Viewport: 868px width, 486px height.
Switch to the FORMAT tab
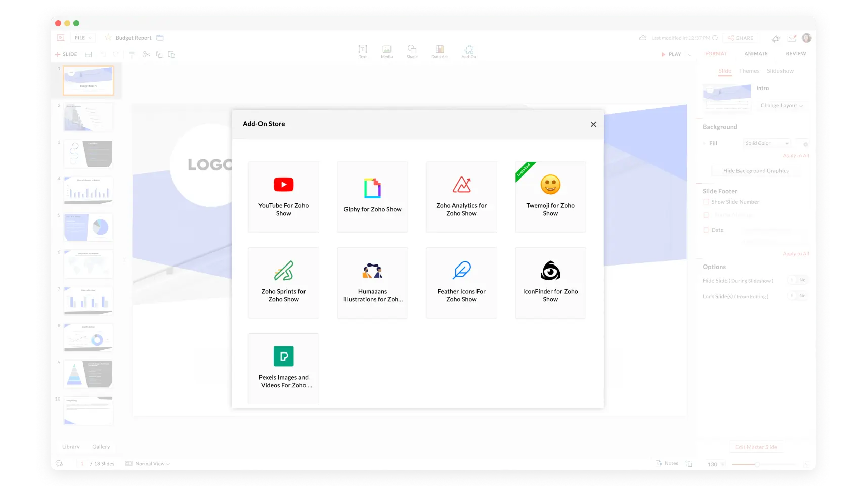716,54
